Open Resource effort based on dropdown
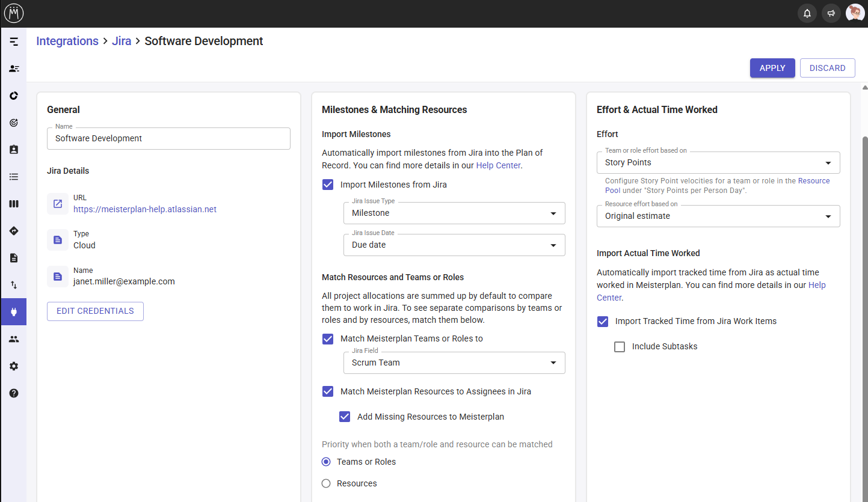The height and width of the screenshot is (502, 868). click(x=718, y=216)
